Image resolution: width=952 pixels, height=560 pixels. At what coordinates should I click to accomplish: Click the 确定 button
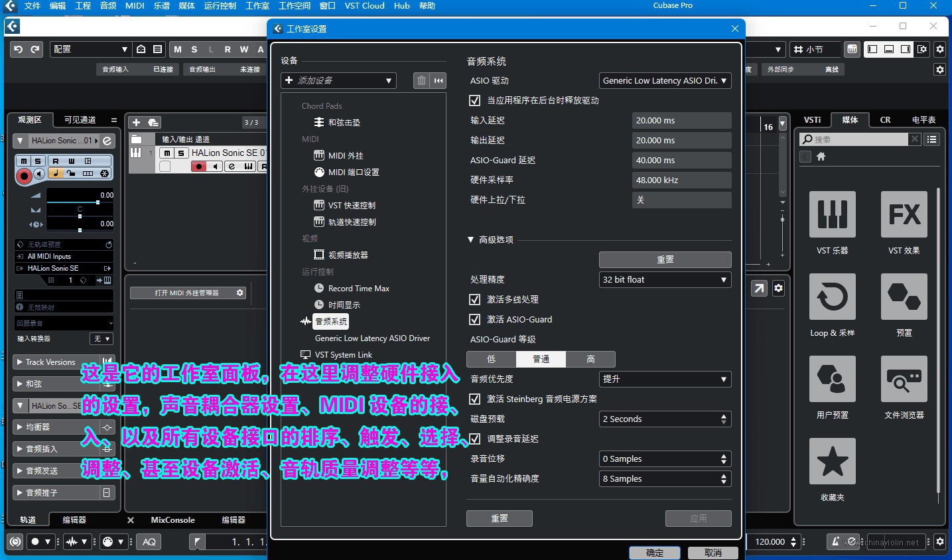pos(655,553)
